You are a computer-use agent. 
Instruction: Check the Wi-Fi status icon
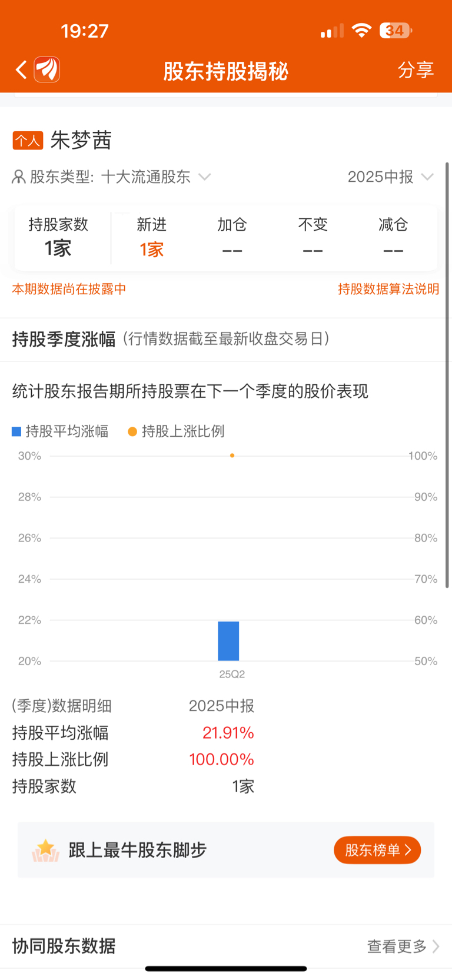click(361, 31)
